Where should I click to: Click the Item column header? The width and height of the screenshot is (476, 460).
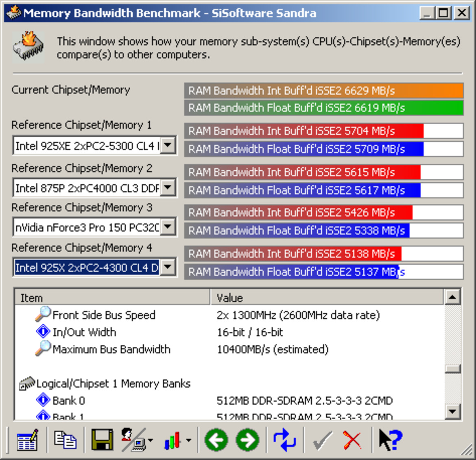tap(112, 298)
